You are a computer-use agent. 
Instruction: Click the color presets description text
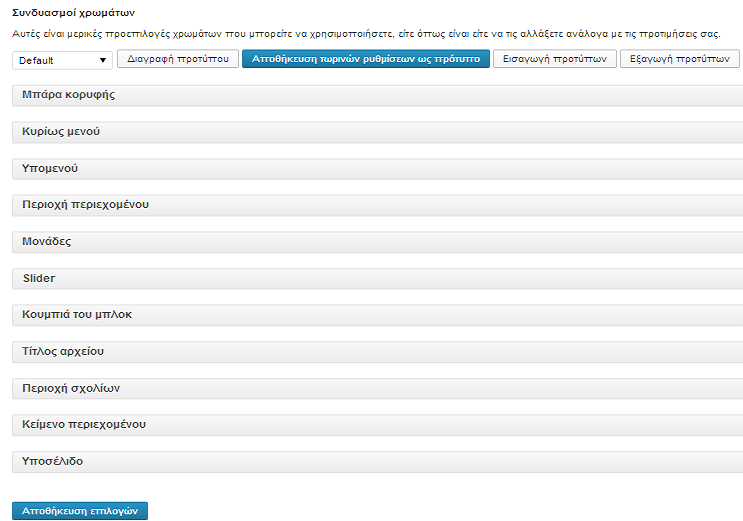pyautogui.click(x=366, y=34)
